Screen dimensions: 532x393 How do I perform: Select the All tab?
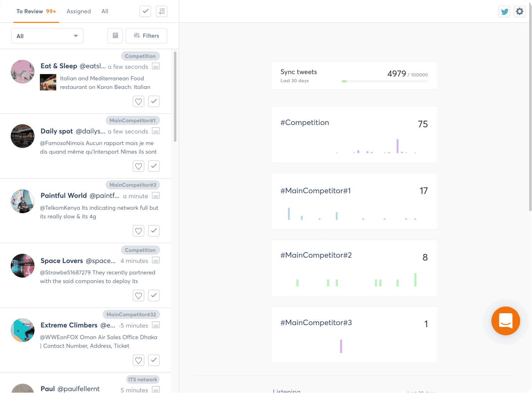[105, 12]
